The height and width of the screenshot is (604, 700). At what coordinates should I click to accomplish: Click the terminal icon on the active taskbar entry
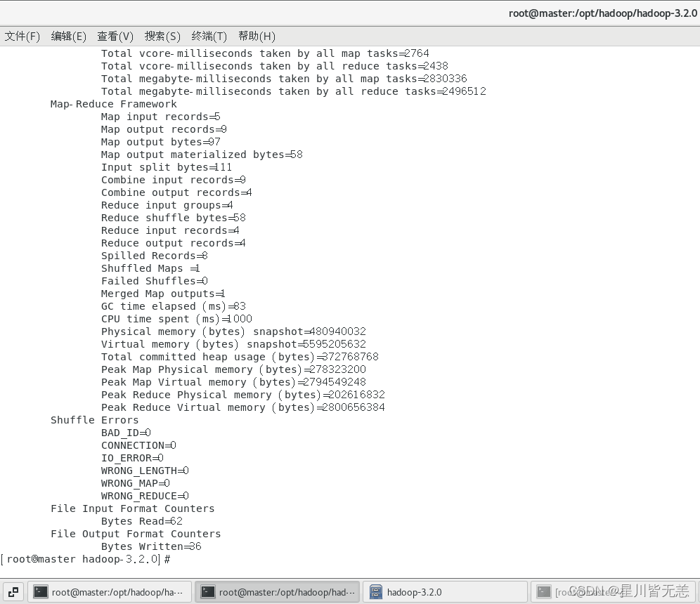point(207,591)
